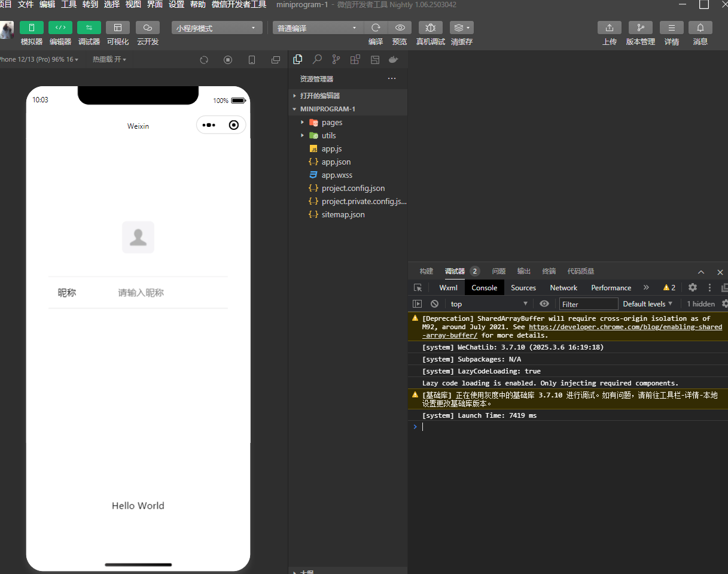Image resolution: width=728 pixels, height=574 pixels.
Task: Open the 微信开发者工具 menu
Action: pyautogui.click(x=239, y=4)
